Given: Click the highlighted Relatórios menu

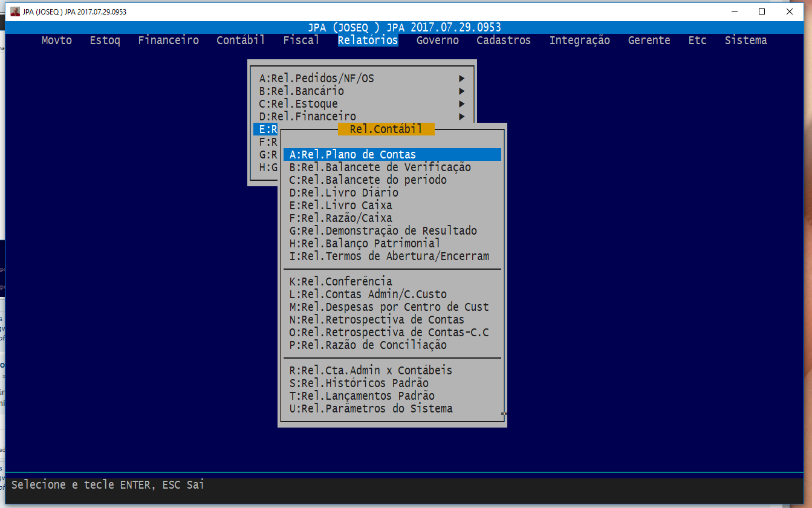Looking at the screenshot, I should point(368,41).
